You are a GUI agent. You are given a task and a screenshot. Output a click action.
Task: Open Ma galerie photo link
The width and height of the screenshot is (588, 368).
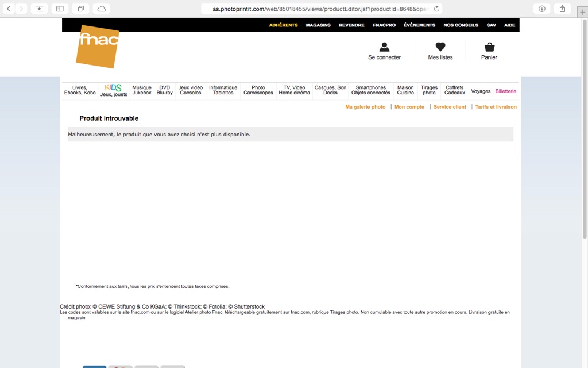365,107
